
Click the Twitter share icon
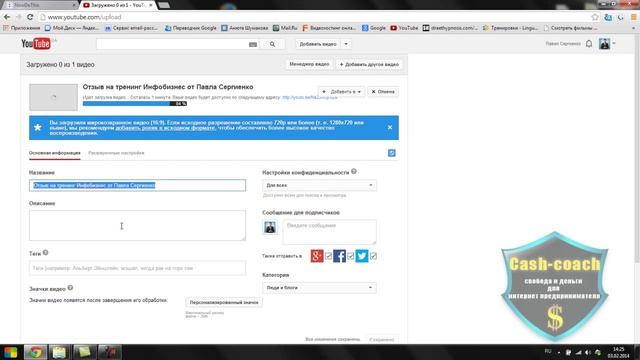[362, 256]
